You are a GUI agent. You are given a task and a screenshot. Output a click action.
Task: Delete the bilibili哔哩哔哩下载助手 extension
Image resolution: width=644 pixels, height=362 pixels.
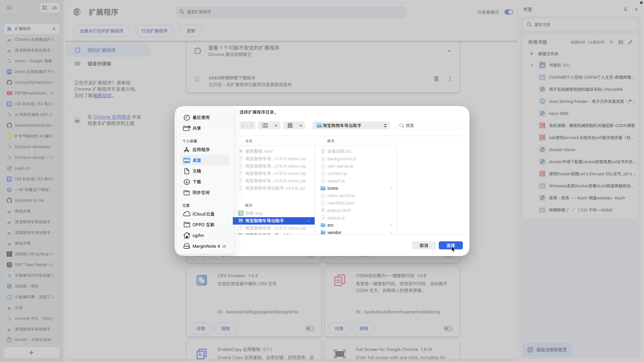point(436,79)
